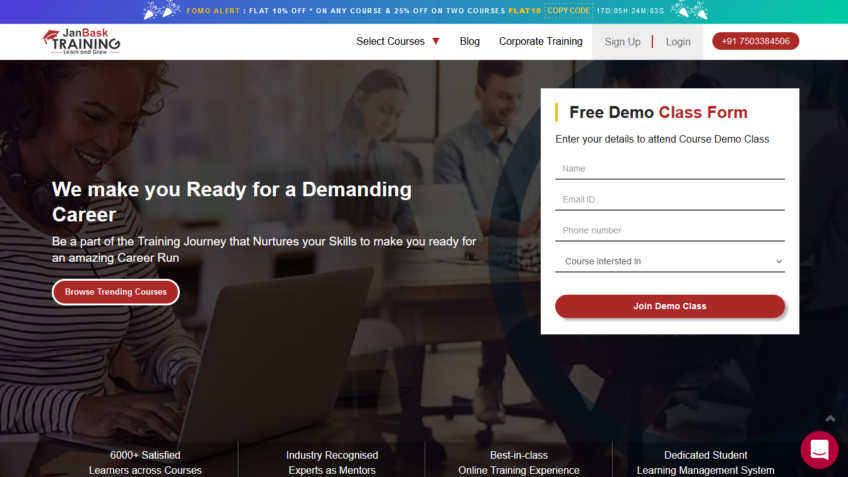This screenshot has width=848, height=477.
Task: Click the Sign Up link
Action: [622, 42]
